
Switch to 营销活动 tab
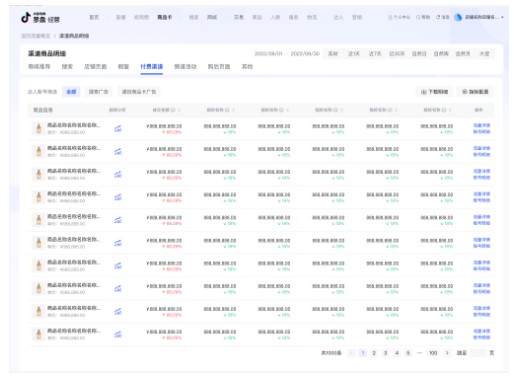coord(185,67)
